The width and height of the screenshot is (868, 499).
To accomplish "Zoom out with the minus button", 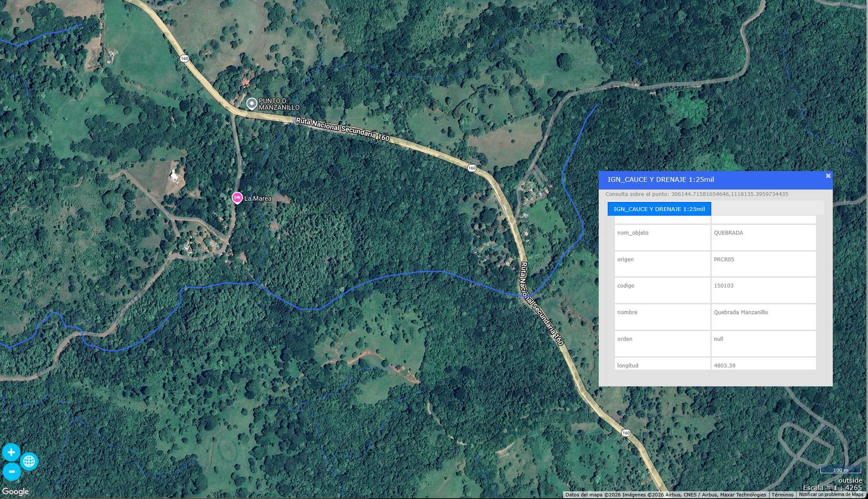I will (12, 472).
